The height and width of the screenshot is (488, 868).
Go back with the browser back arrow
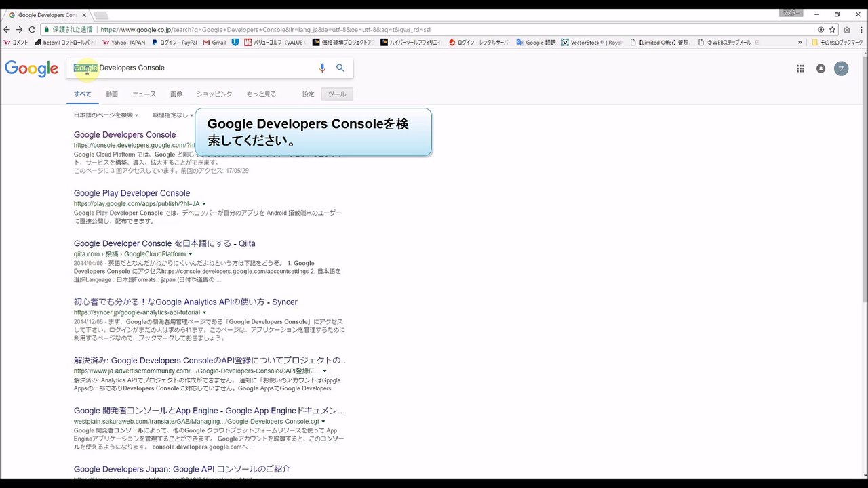coord(7,30)
